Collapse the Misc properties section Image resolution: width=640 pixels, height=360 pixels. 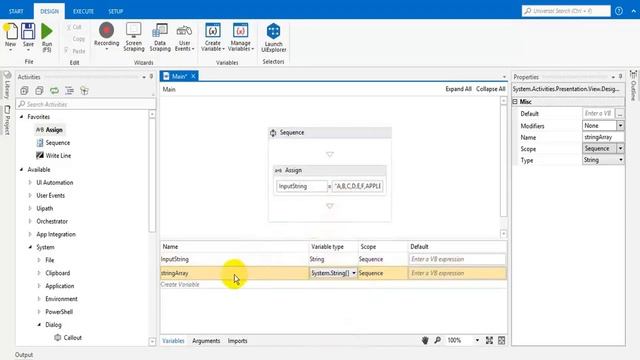pos(515,102)
